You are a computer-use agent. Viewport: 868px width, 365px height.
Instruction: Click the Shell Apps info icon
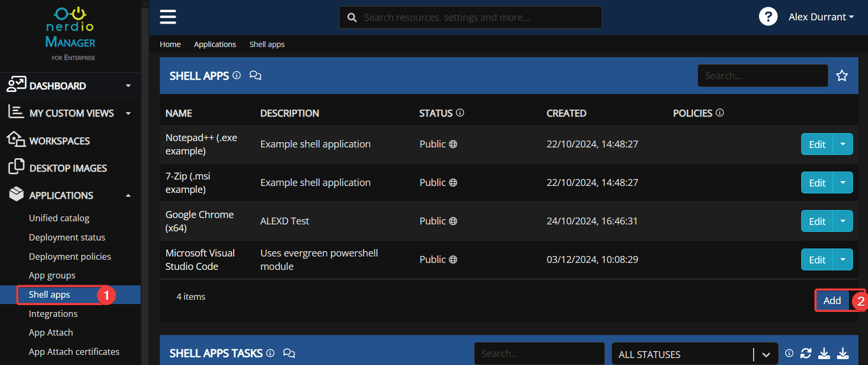(x=236, y=75)
